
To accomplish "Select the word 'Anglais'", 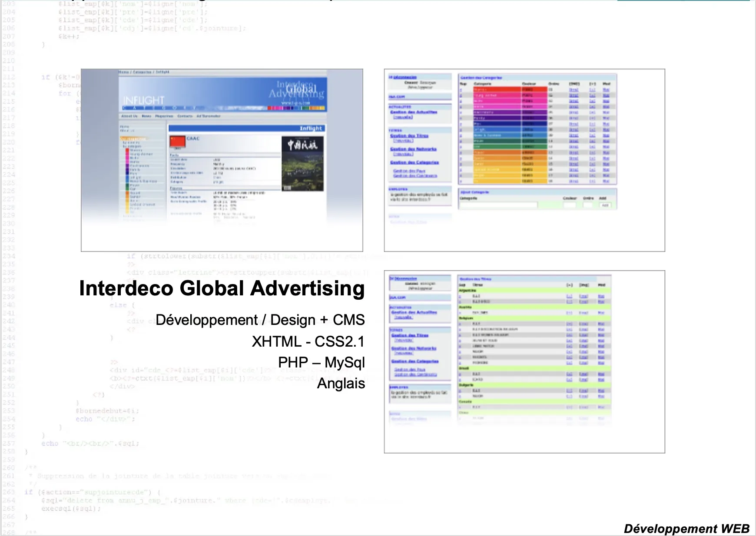I will click(x=341, y=384).
